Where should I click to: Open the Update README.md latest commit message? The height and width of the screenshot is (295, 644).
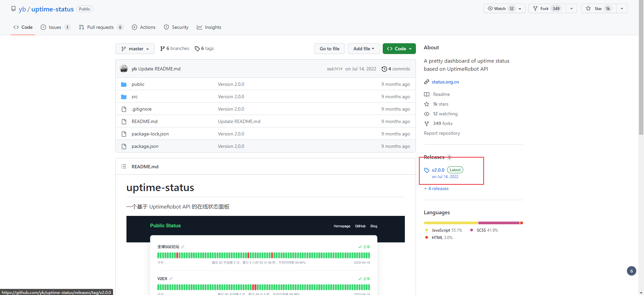[159, 69]
